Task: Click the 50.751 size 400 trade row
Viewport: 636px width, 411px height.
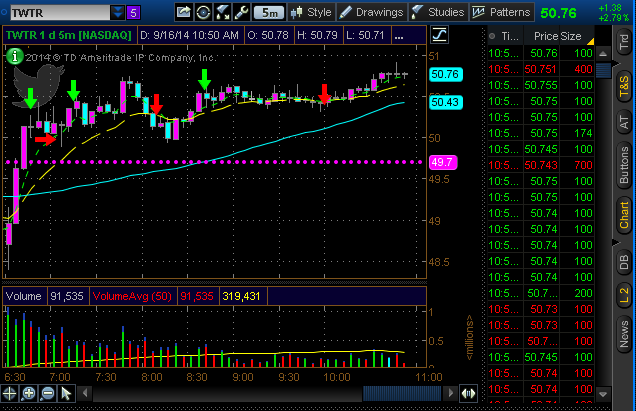Action: coord(541,69)
